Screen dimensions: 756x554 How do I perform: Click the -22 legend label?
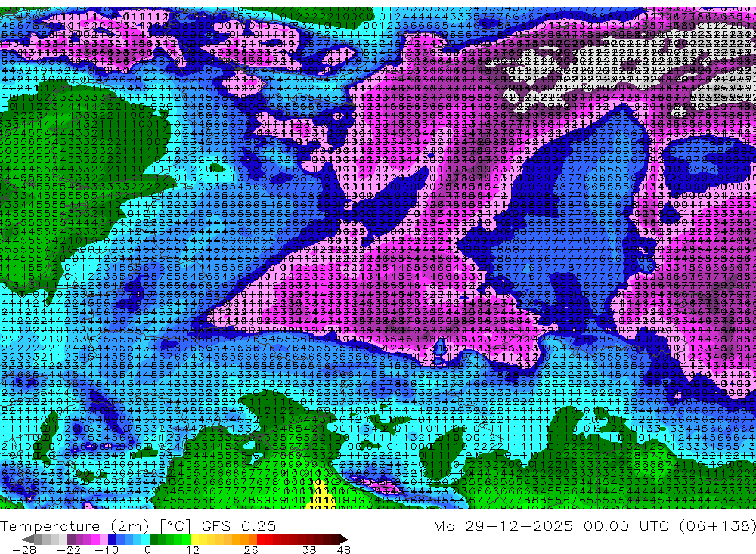[x=69, y=549]
